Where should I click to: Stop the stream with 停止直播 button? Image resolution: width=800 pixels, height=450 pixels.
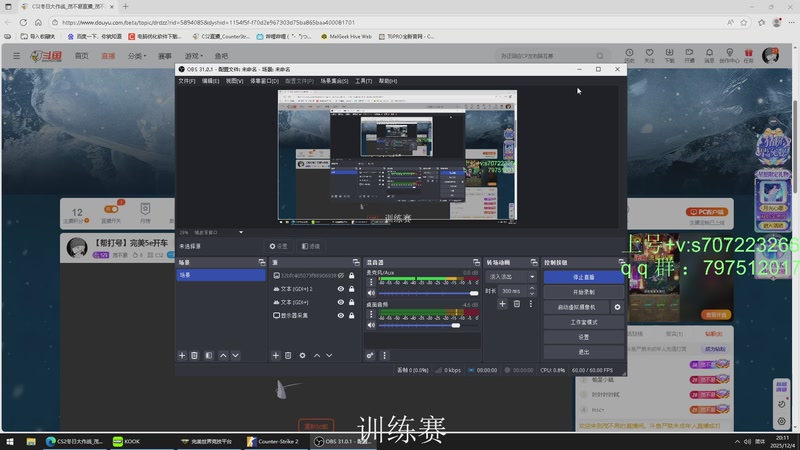coord(584,277)
